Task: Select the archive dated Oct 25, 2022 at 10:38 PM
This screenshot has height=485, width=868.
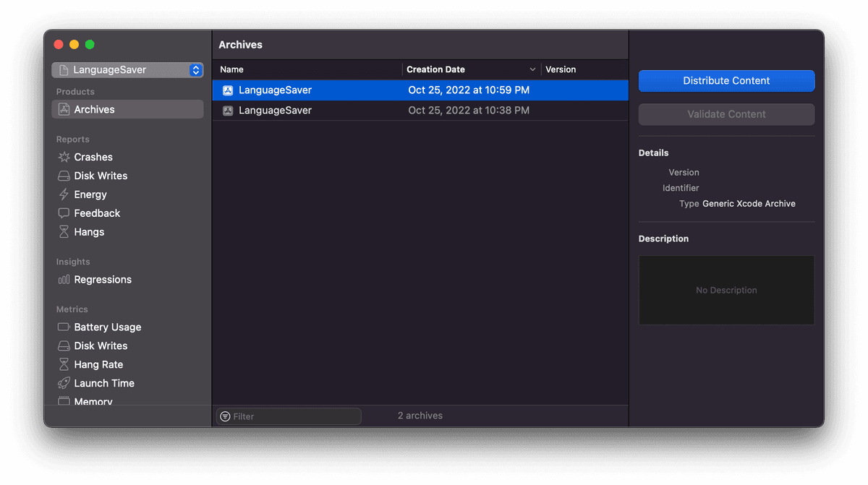Action: pyautogui.click(x=420, y=111)
